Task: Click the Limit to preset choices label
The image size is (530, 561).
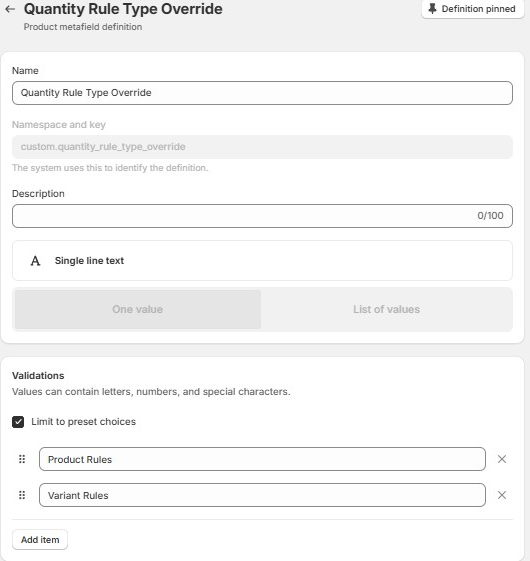Action: 83,422
